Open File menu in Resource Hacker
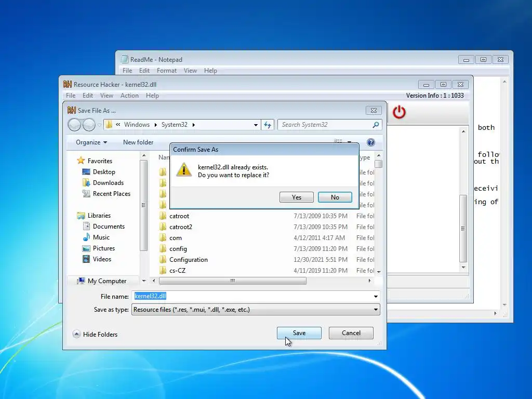This screenshot has width=532, height=399. tap(71, 96)
